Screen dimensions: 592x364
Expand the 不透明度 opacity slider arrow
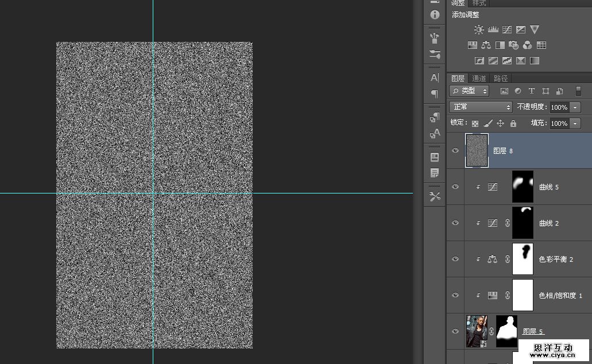[575, 107]
